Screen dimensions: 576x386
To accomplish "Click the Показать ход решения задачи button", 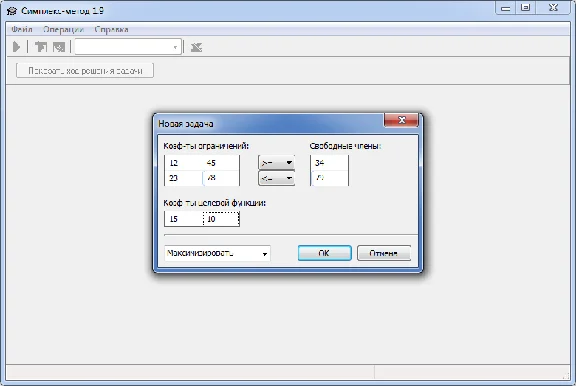I will (85, 71).
